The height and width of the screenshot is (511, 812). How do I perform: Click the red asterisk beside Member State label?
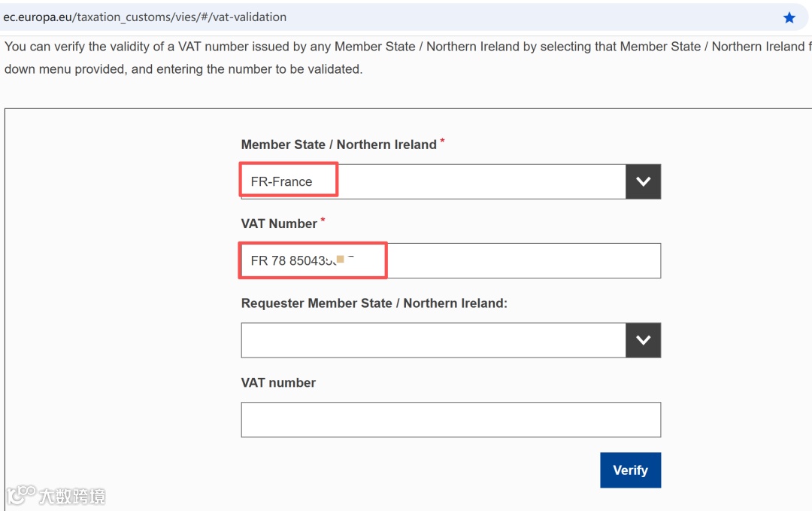pos(442,141)
